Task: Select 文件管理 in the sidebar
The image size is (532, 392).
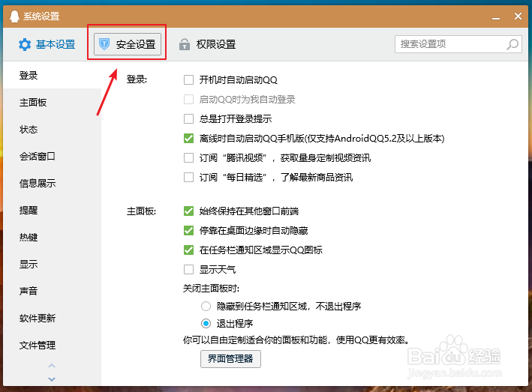Action: coord(53,346)
